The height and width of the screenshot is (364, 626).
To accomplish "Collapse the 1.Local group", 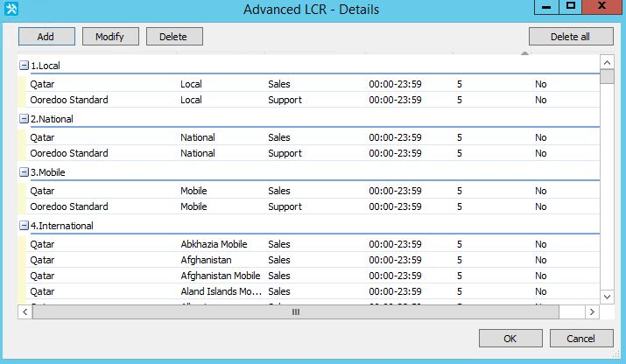I will [x=24, y=66].
